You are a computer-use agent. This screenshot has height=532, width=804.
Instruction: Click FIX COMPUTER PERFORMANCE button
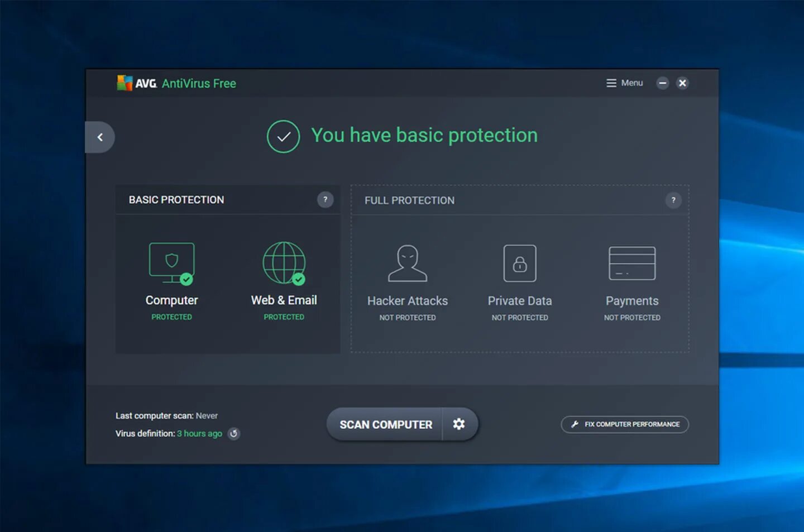[625, 424]
